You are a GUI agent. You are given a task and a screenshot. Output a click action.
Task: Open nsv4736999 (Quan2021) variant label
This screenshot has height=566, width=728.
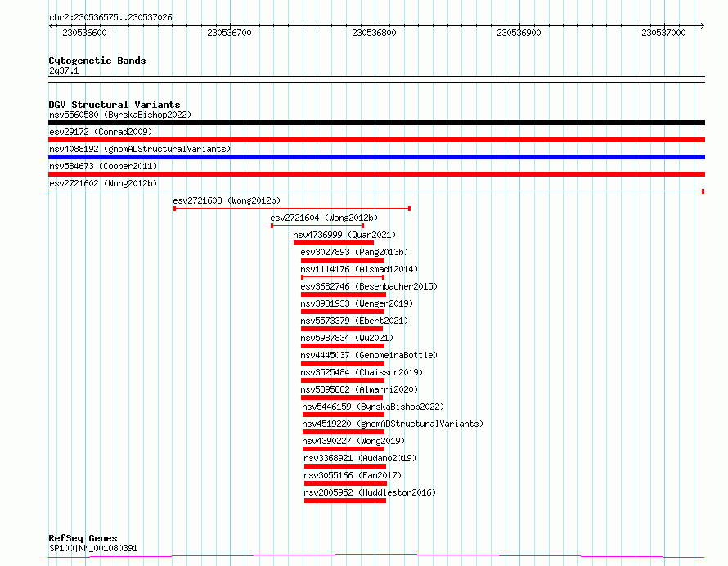pos(344,235)
